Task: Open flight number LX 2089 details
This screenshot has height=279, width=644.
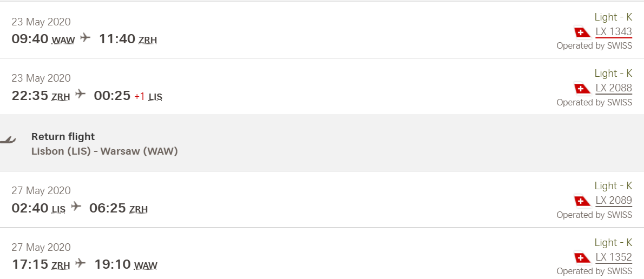Action: pyautogui.click(x=614, y=201)
